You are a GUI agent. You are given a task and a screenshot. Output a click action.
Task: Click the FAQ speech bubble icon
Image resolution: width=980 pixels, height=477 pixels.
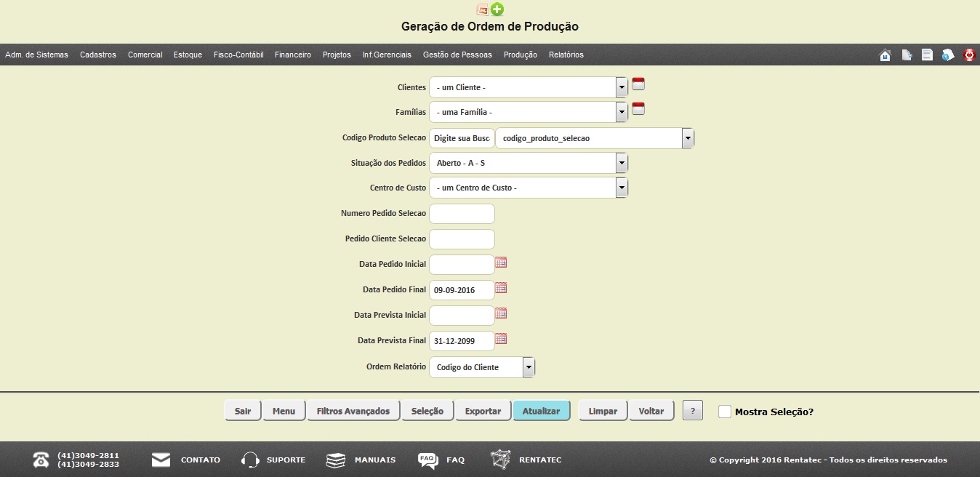point(428,460)
